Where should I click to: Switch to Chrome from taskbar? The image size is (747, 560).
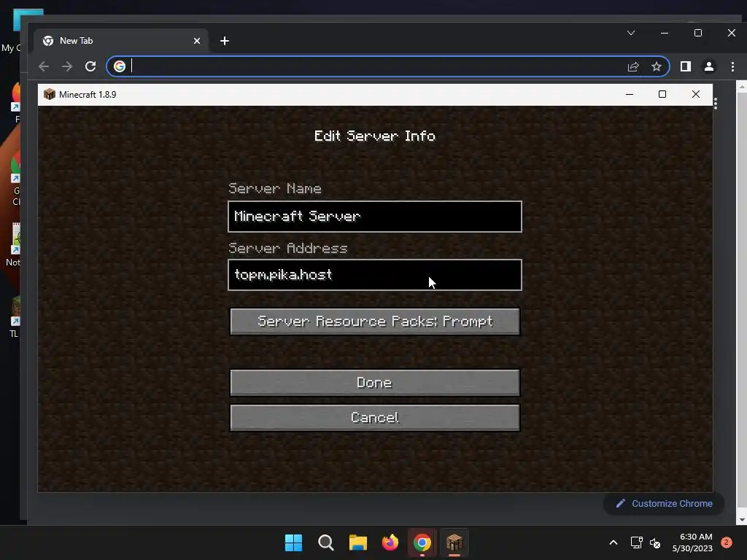coord(422,542)
